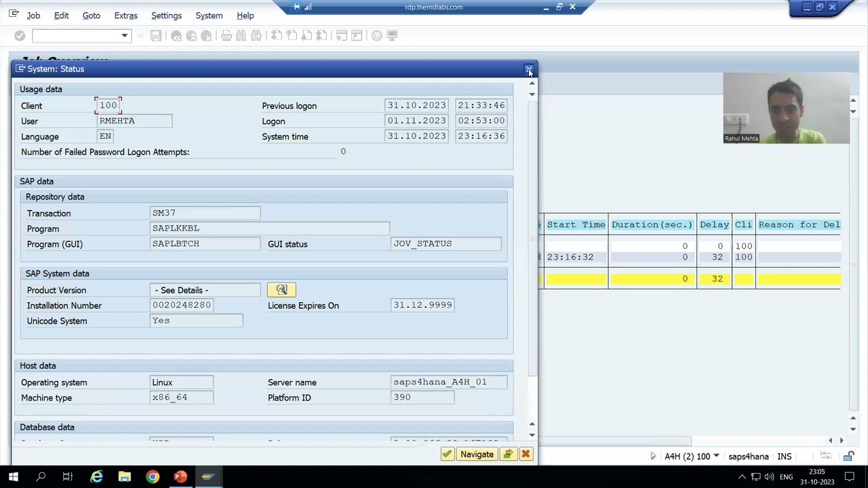Click the Generate Shortcut icon
This screenshot has width=868, height=488.
click(357, 35)
